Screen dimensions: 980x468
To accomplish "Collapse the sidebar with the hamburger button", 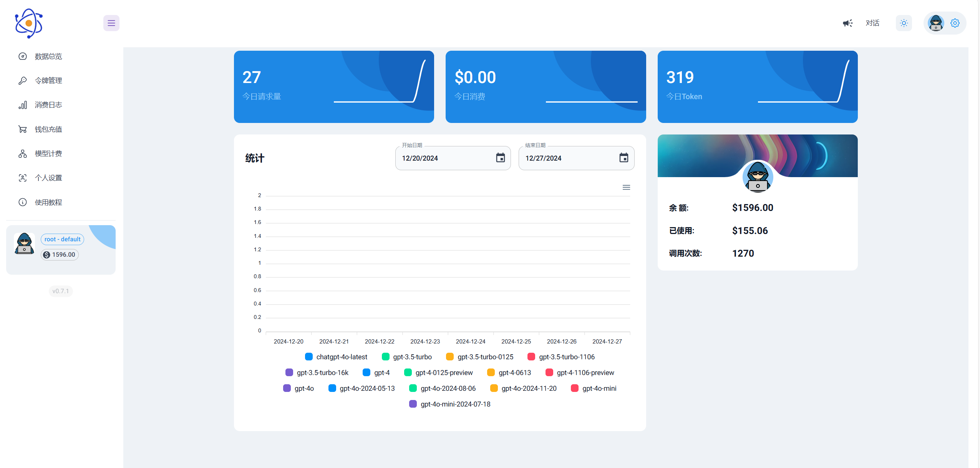I will tap(111, 23).
